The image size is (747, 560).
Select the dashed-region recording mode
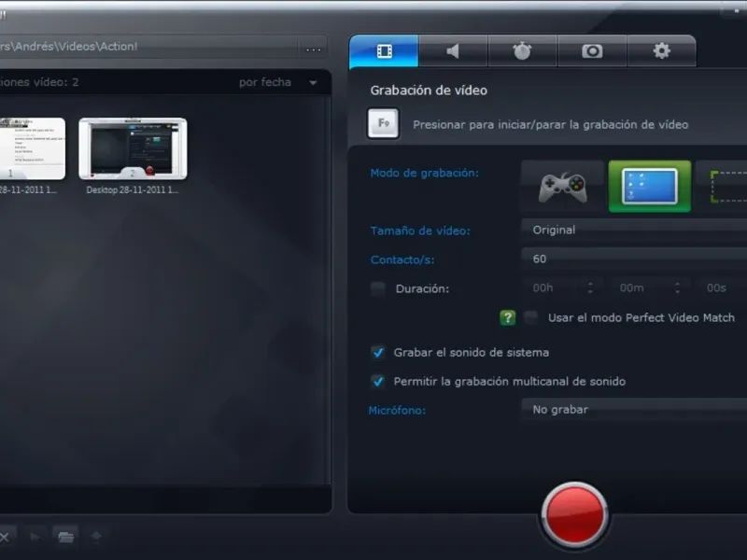[722, 187]
